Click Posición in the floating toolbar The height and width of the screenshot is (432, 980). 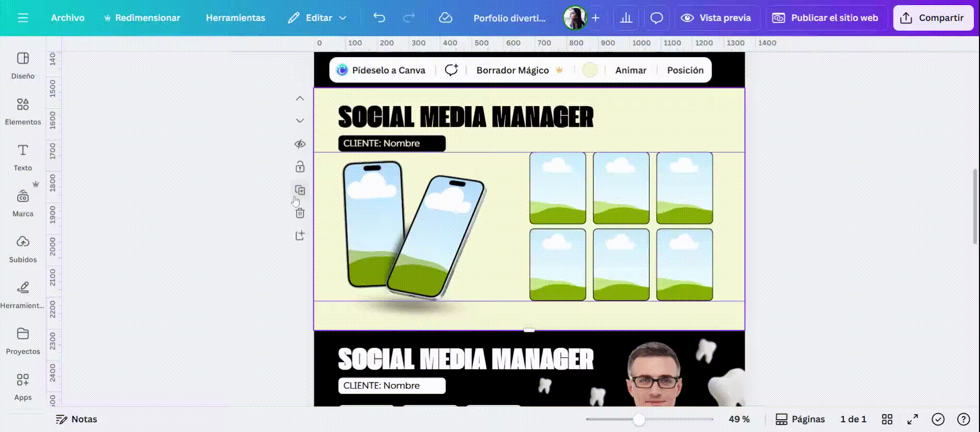[x=685, y=70]
